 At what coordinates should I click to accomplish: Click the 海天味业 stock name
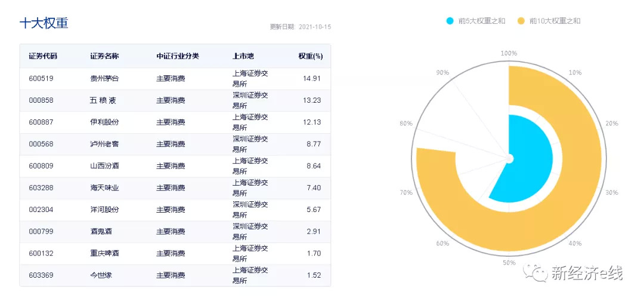(104, 188)
